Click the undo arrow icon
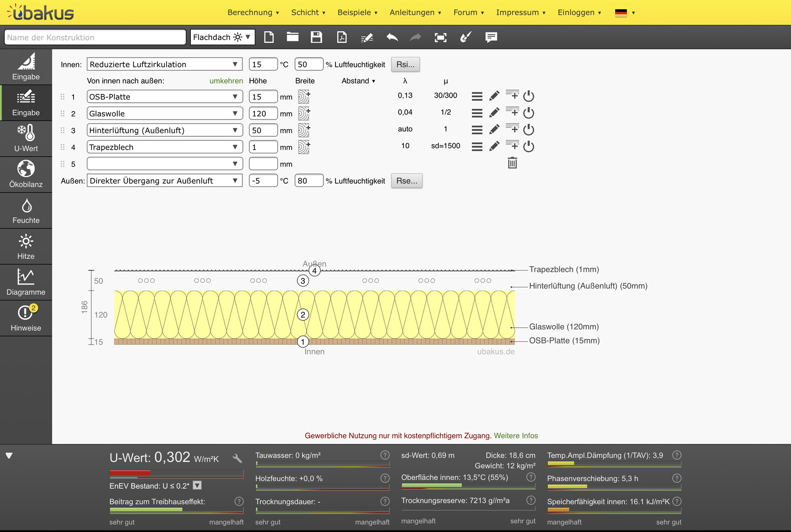 click(x=392, y=37)
